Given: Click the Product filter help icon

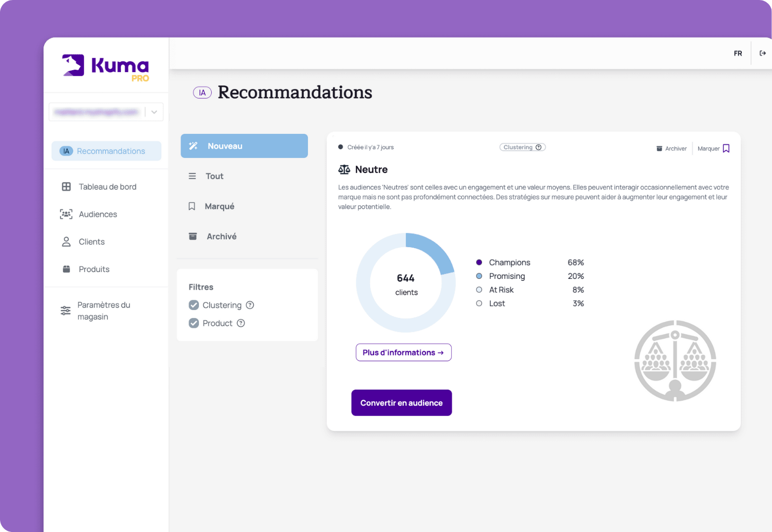Looking at the screenshot, I should click(x=241, y=323).
